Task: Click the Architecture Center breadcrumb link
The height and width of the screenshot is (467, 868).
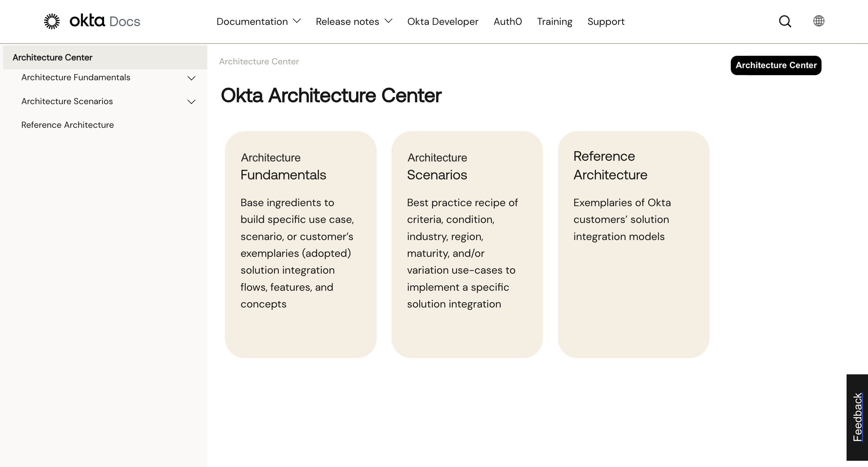Action: point(259,62)
